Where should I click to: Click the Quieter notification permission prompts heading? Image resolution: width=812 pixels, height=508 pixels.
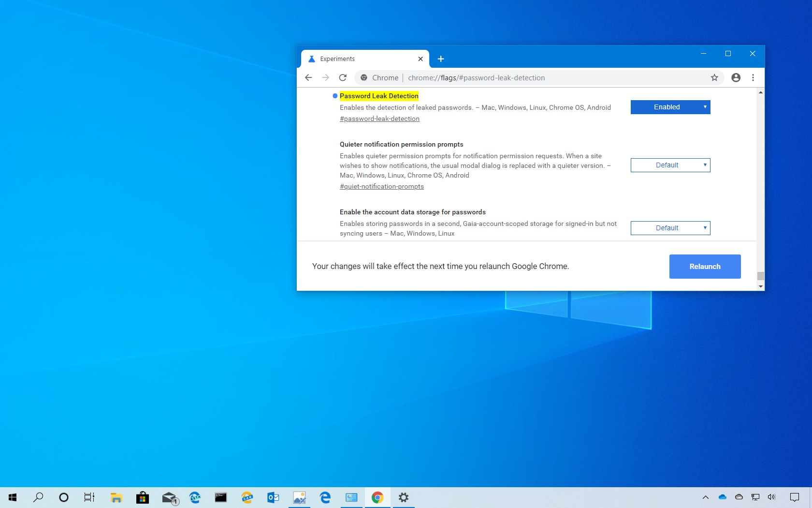401,144
